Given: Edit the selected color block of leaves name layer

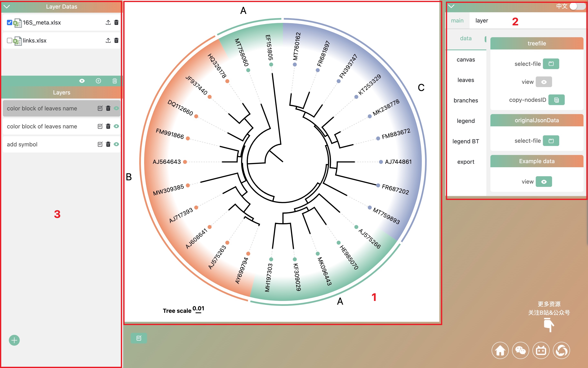Looking at the screenshot, I should click(100, 108).
